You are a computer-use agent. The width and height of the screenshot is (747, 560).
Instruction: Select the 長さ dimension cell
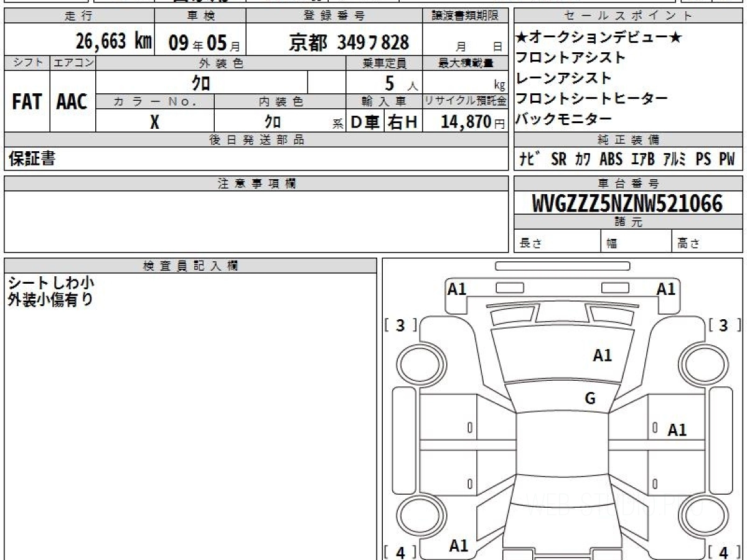(x=558, y=241)
